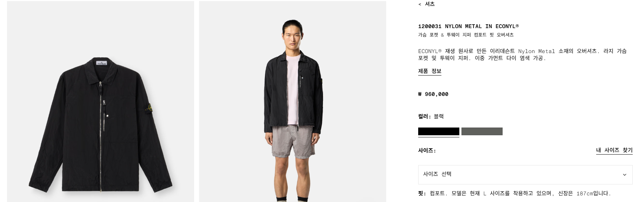
Task: Select the black color swatch
Action: click(439, 131)
